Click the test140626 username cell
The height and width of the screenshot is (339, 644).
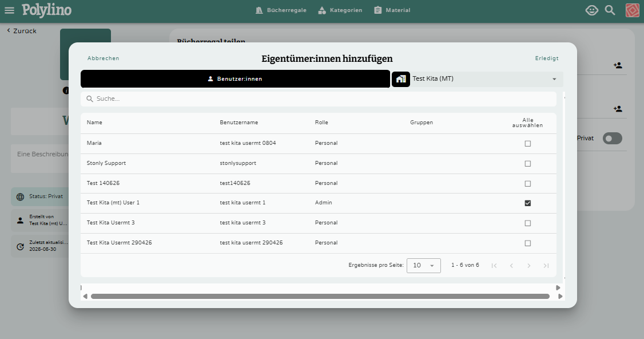pyautogui.click(x=235, y=183)
